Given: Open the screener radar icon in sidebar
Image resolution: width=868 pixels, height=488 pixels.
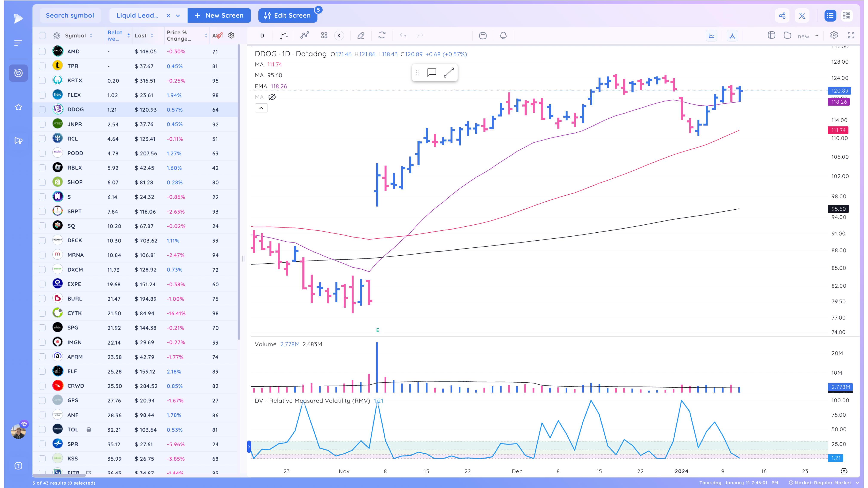Looking at the screenshot, I should [18, 73].
